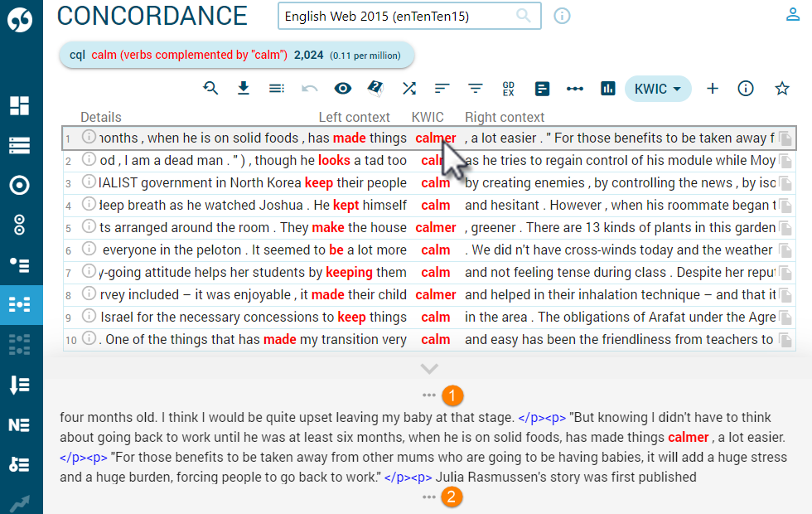
Task: Open view options with the eye icon
Action: coord(341,89)
